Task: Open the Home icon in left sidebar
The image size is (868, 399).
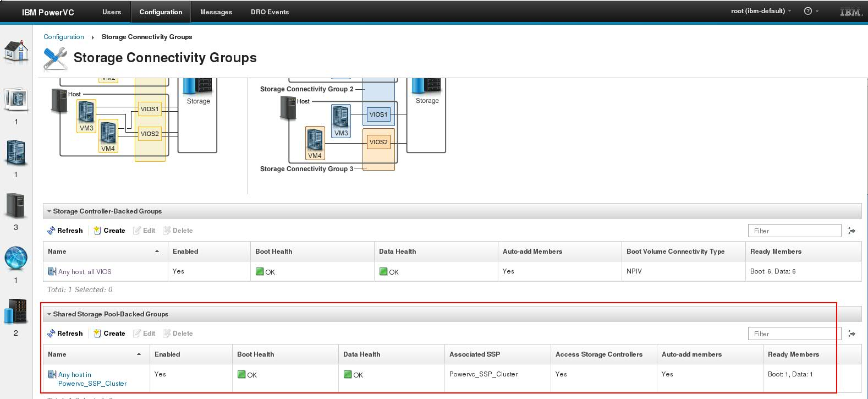Action: 17,52
